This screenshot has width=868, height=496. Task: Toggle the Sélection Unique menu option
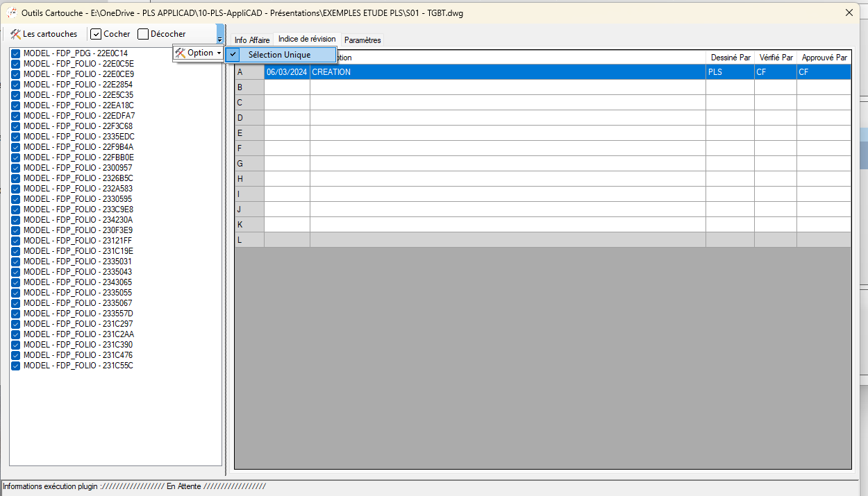click(280, 55)
